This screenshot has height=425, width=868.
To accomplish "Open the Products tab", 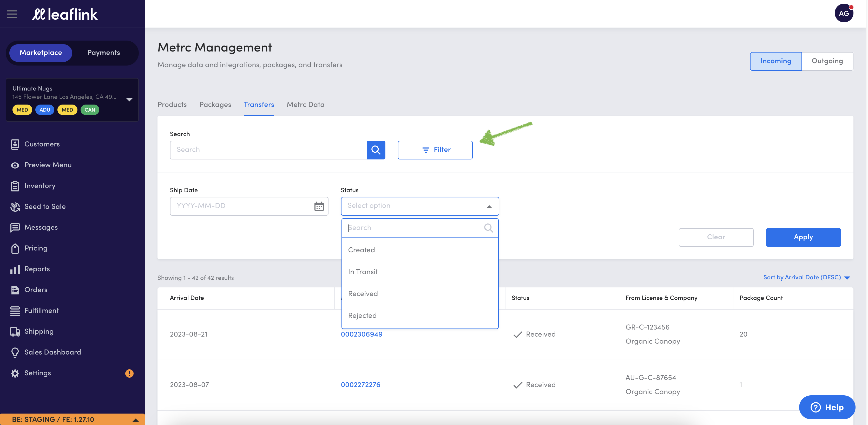I will [172, 105].
